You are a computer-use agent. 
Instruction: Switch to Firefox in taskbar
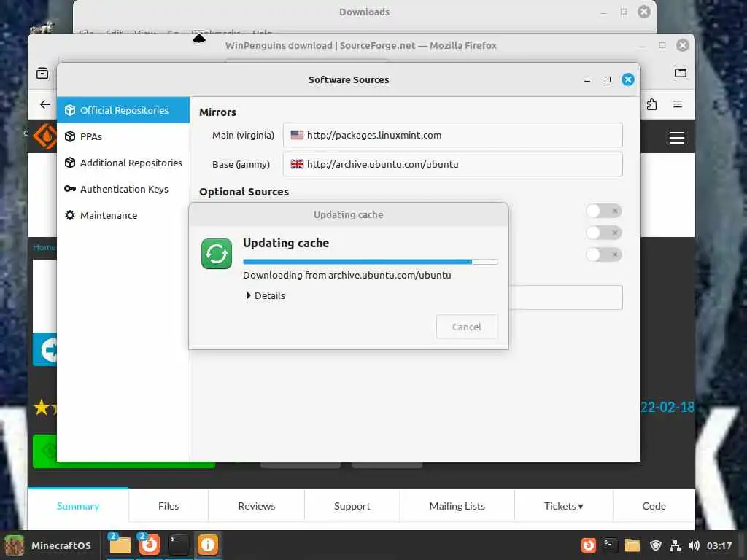click(149, 545)
